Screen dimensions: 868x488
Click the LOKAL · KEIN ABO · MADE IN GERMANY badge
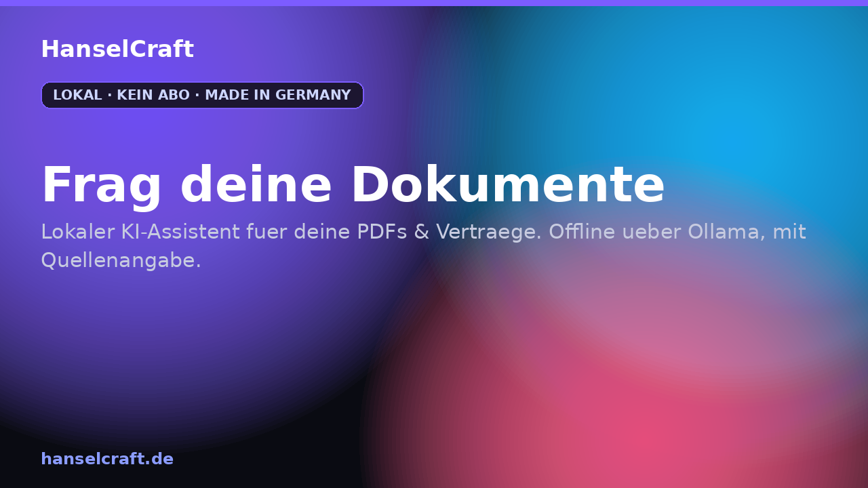coord(202,95)
